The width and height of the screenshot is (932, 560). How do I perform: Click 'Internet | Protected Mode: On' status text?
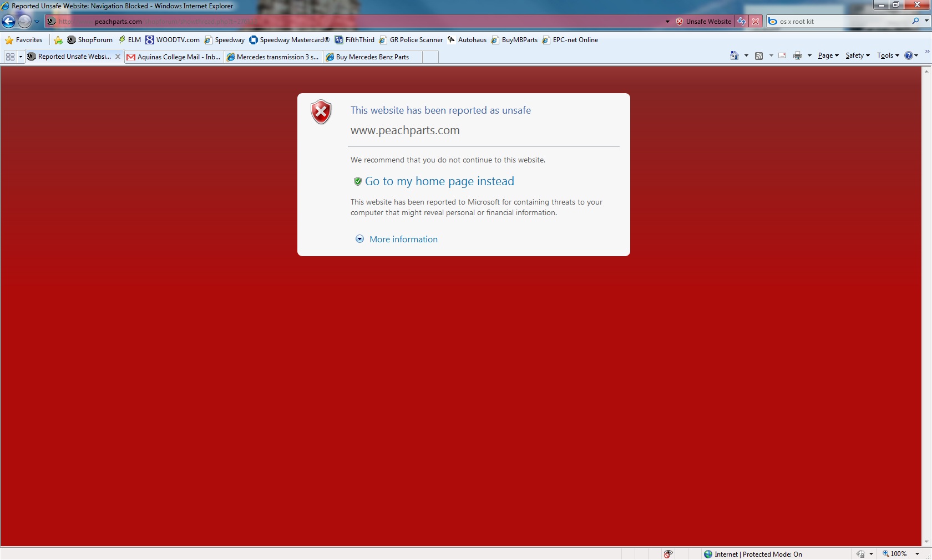coord(758,554)
